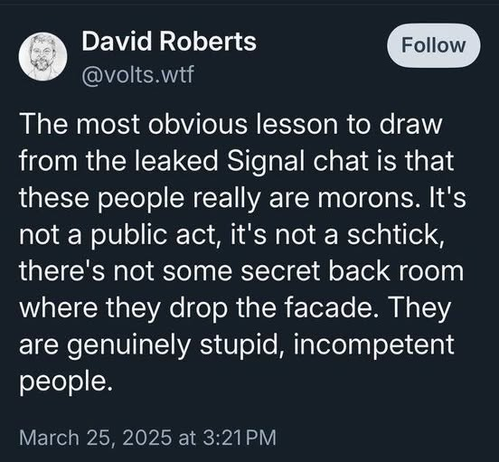499x462 pixels.
Task: Click the word "leaked" in the post
Action: (176, 161)
